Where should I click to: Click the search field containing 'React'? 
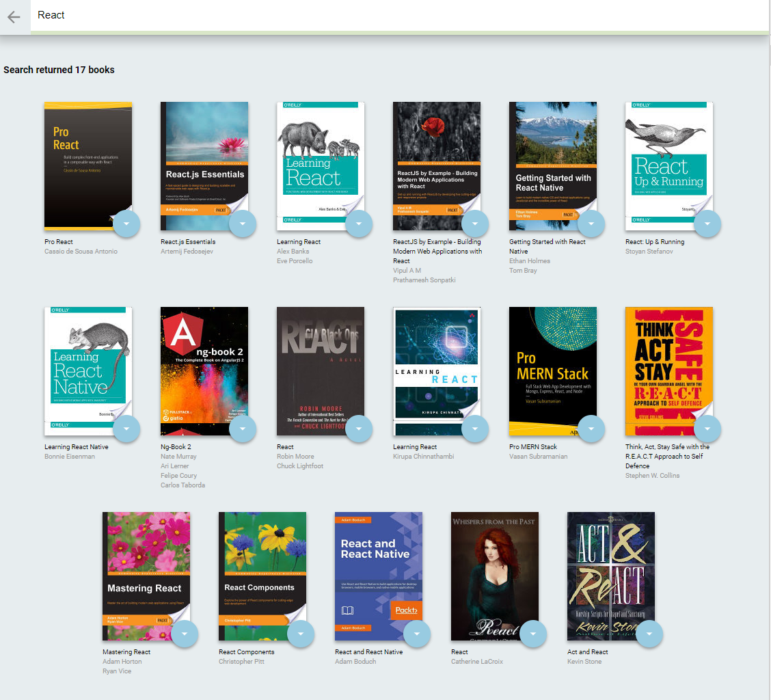(x=399, y=15)
